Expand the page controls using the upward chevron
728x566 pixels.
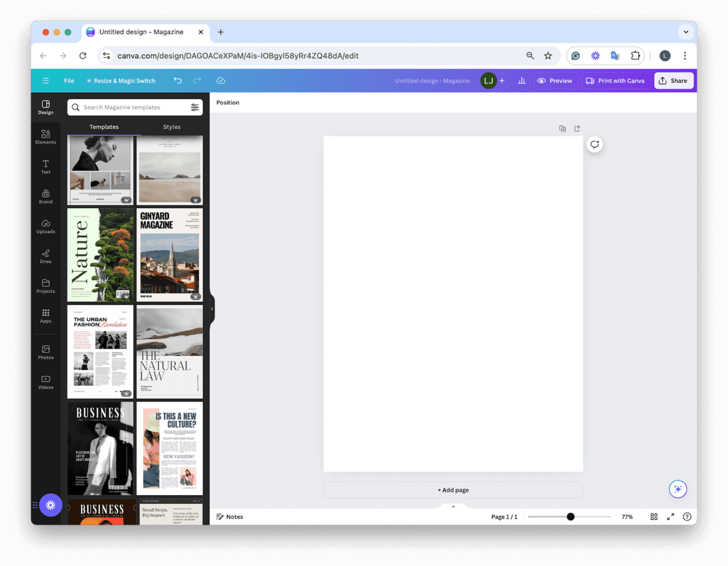pyautogui.click(x=453, y=506)
